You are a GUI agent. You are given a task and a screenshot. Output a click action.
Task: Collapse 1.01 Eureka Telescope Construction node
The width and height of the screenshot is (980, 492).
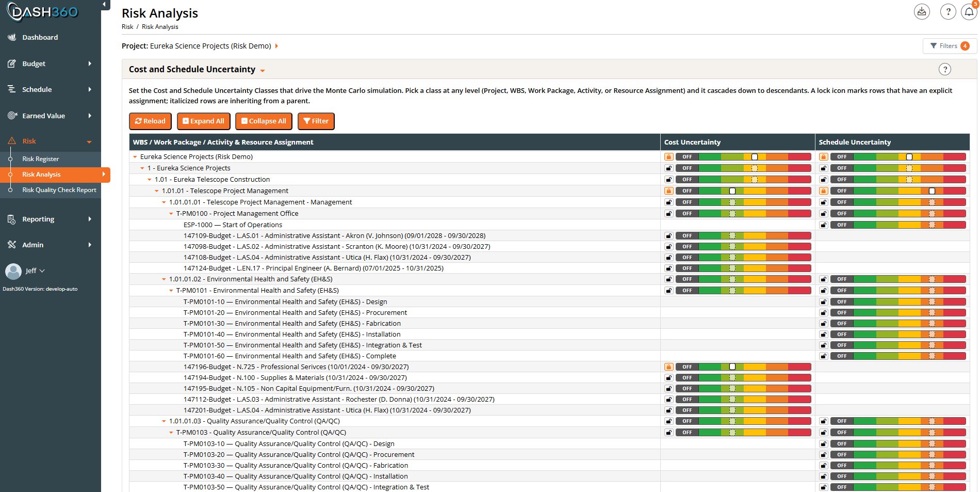150,180
